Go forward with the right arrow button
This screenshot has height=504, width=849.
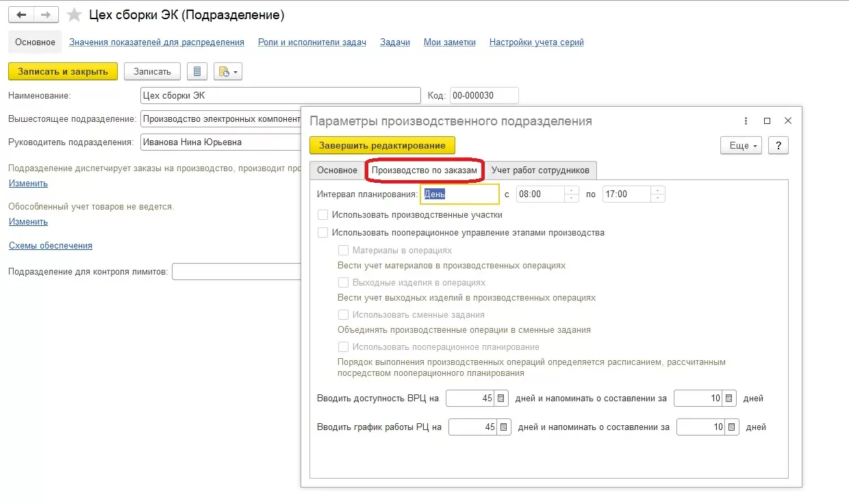[x=46, y=14]
